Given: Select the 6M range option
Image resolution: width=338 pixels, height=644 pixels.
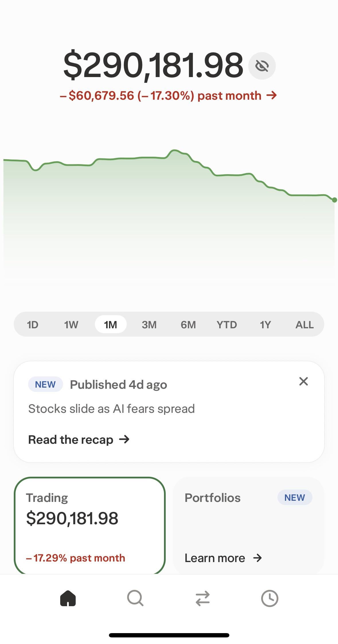Looking at the screenshot, I should coord(188,325).
